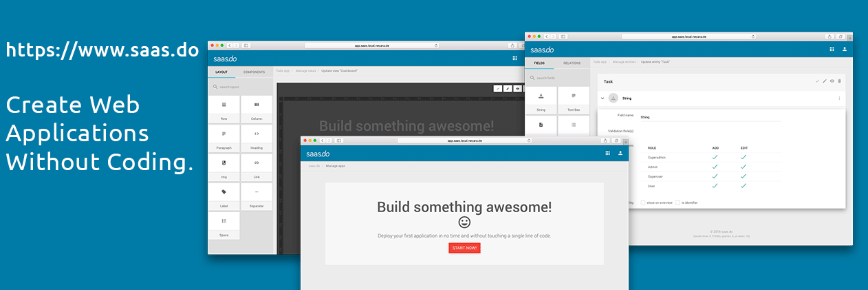Tick the 'is identifier' checkbox
868x290 pixels.
(677, 203)
